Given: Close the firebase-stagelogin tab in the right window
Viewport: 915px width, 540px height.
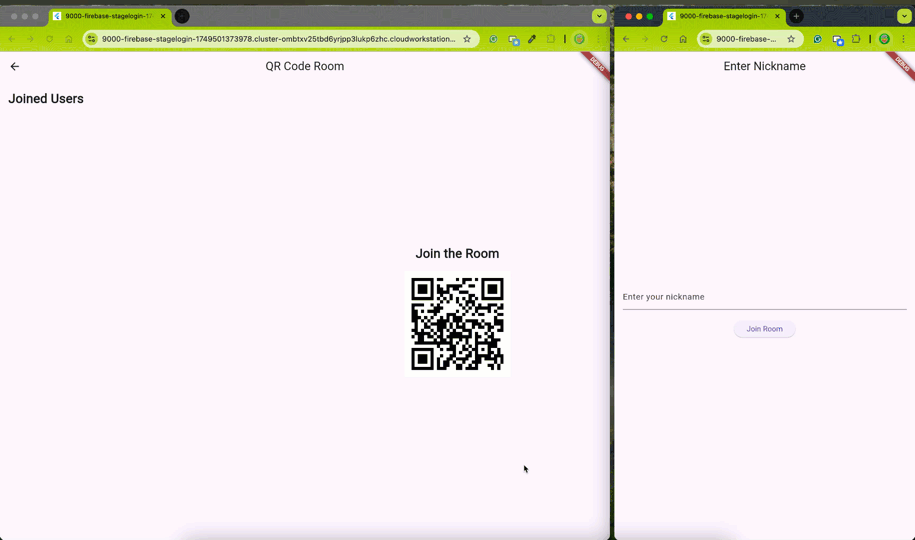Looking at the screenshot, I should (x=777, y=16).
